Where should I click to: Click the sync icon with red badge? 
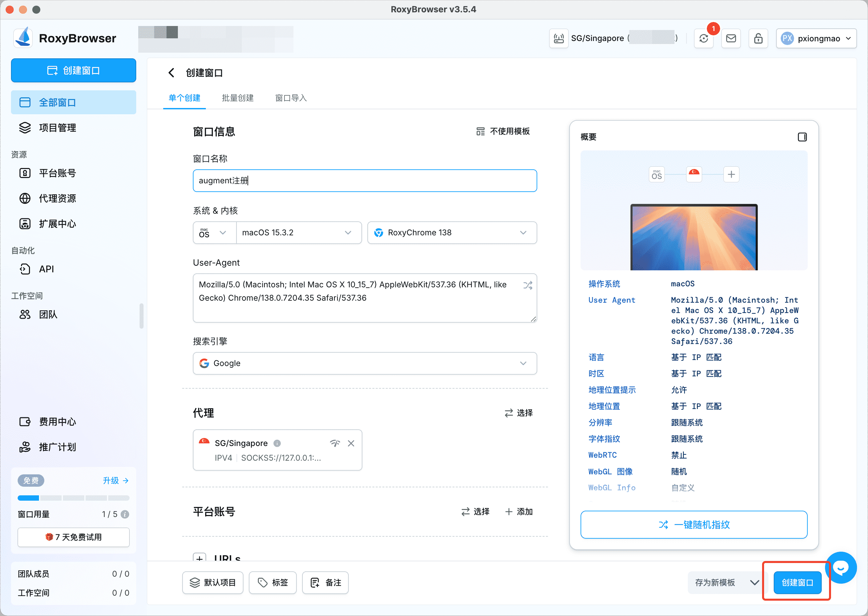[x=704, y=38]
